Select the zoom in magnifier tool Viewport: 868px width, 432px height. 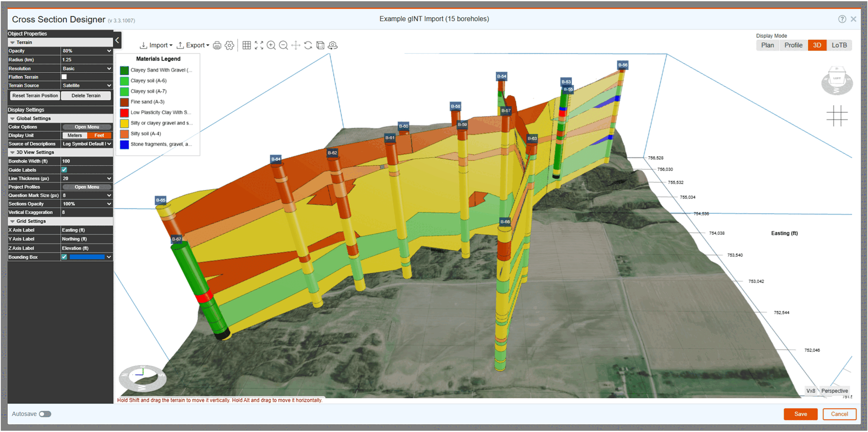(271, 45)
